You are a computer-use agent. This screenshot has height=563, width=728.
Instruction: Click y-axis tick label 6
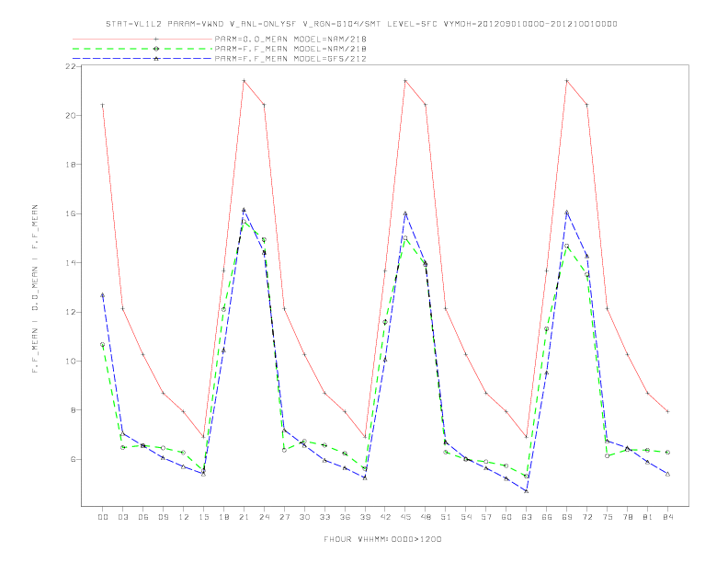73,459
